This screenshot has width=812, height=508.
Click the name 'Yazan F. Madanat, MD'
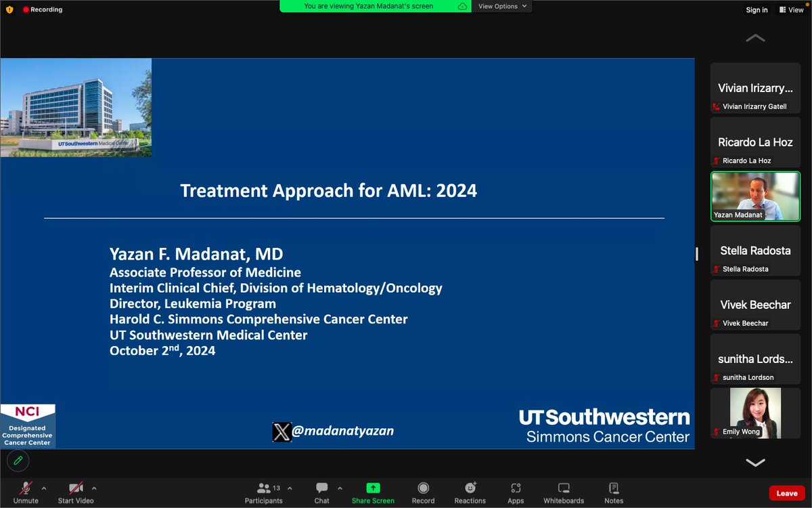(196, 255)
